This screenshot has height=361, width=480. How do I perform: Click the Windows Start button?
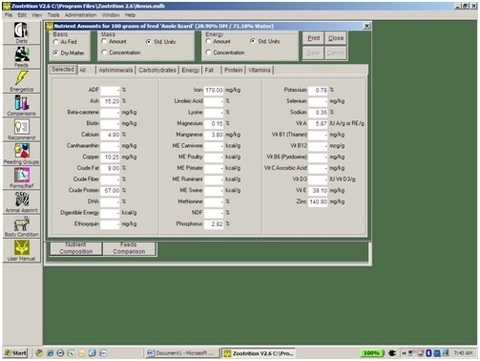(16, 353)
